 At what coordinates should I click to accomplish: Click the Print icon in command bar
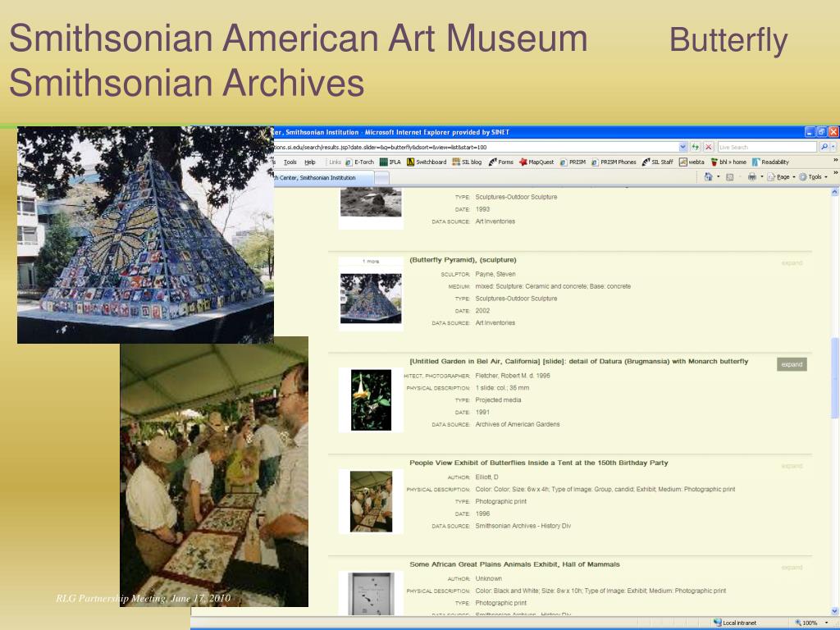coord(752,177)
